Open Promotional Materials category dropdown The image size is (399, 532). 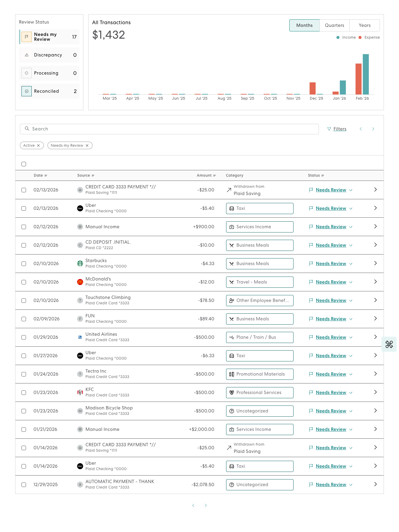tap(260, 374)
